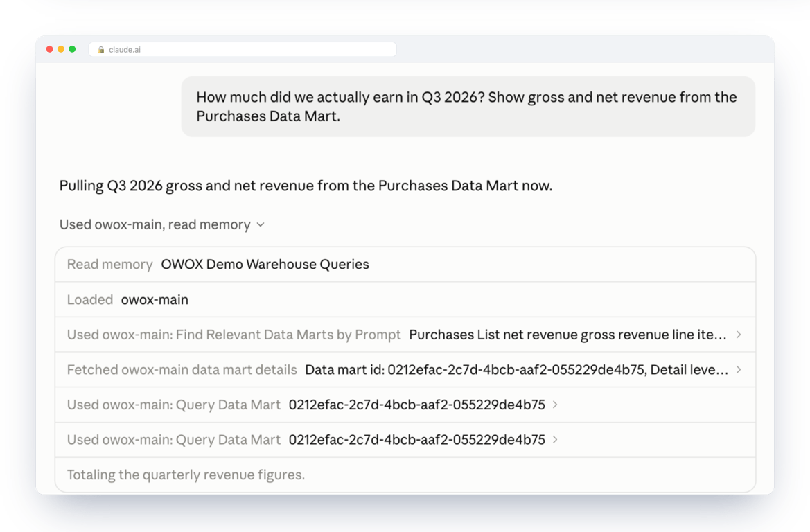The image size is (810, 532).
Task: Click the 'Data mart id: 0212efac' details text
Action: 517,370
